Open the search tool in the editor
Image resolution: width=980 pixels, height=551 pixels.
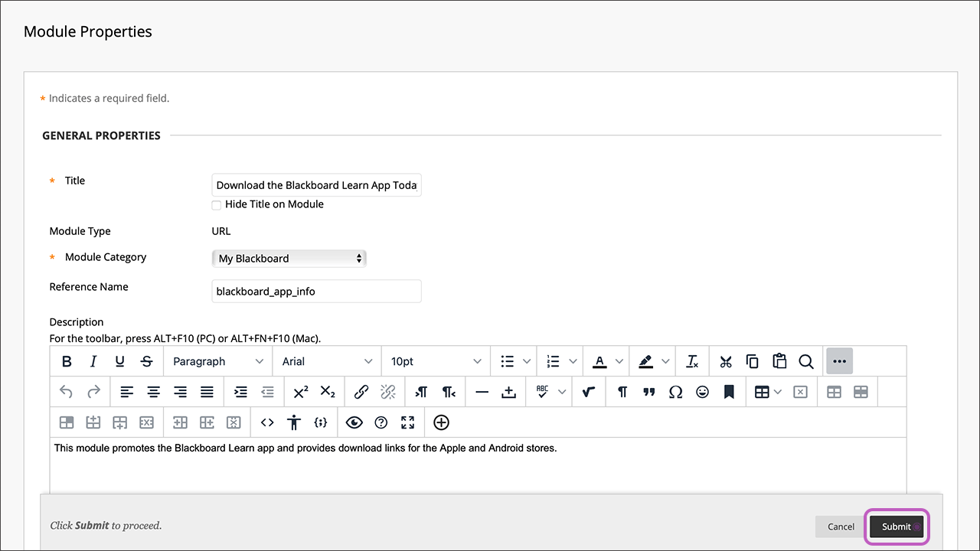(x=806, y=360)
